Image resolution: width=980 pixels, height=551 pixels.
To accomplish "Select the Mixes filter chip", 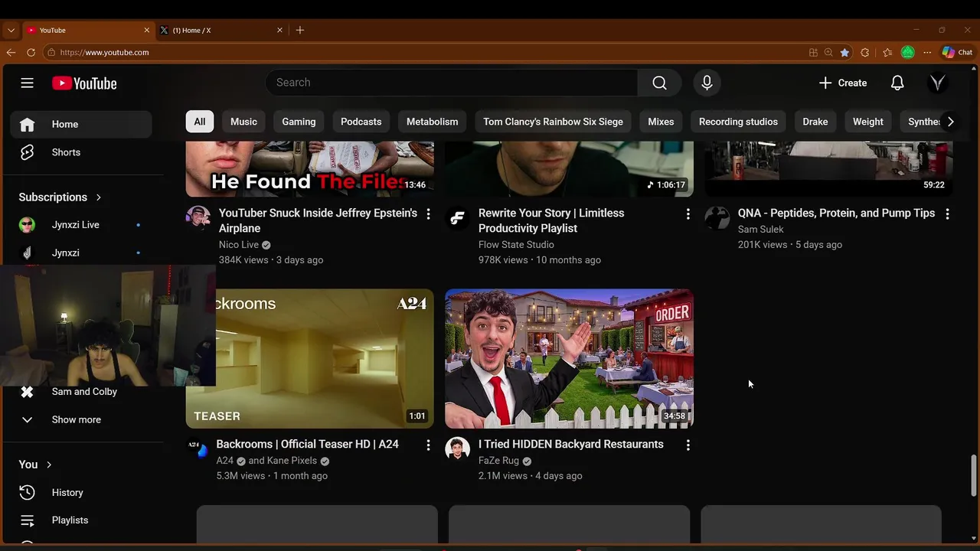I will click(661, 122).
